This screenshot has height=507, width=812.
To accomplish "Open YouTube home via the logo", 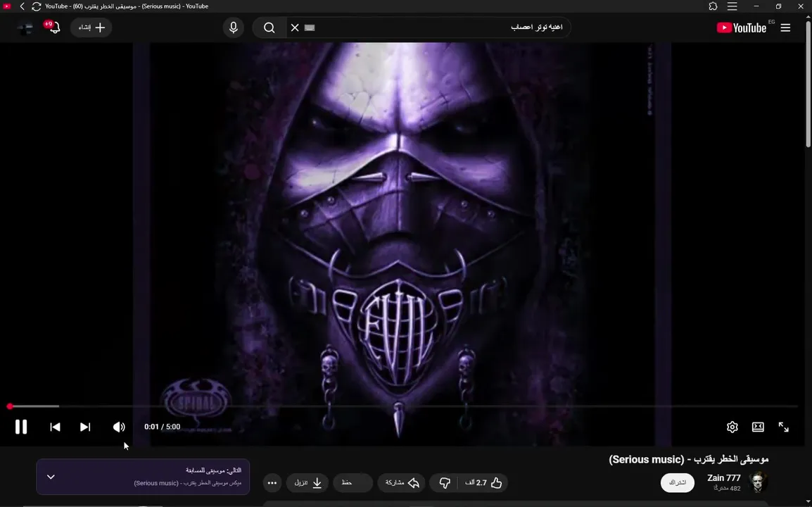I will click(x=741, y=27).
